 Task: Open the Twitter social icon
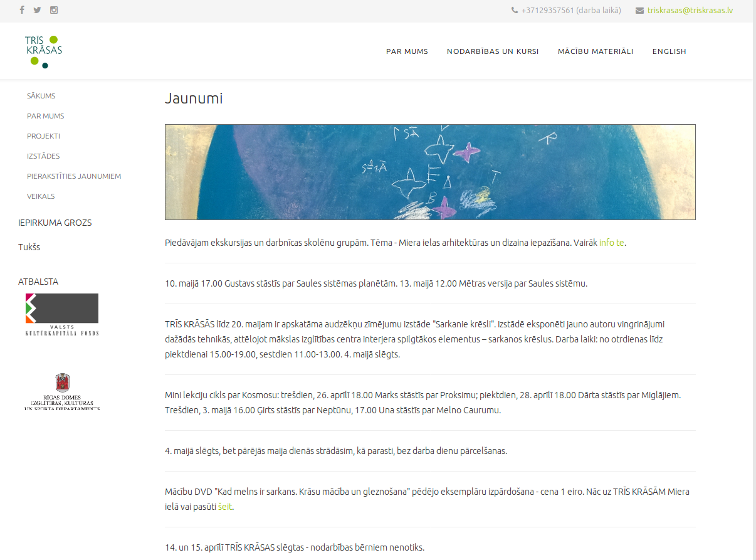pos(38,10)
